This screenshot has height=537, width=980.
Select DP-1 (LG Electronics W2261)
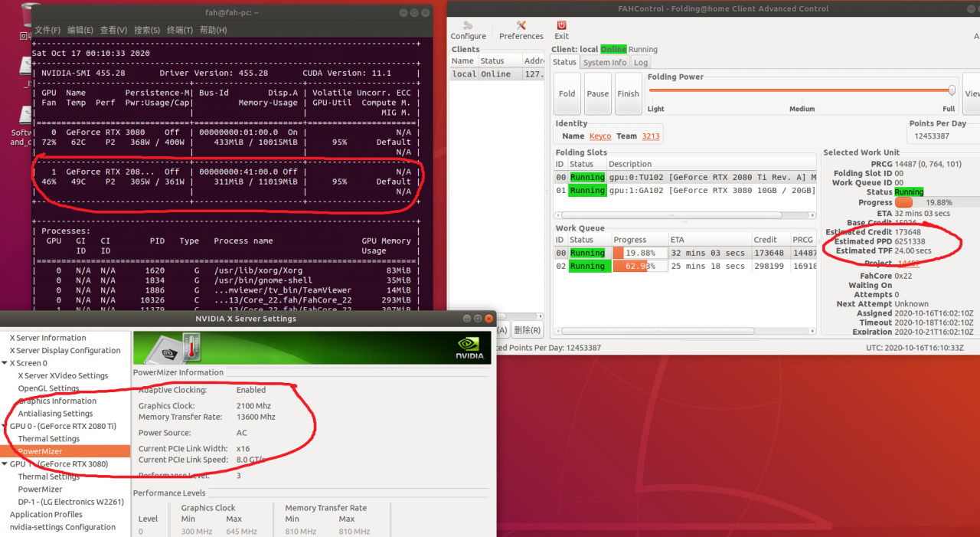point(70,502)
